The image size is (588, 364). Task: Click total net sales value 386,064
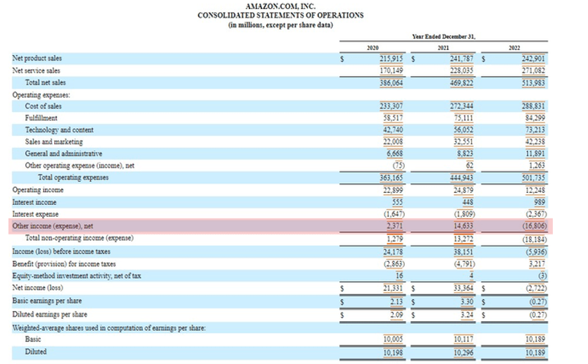pyautogui.click(x=391, y=83)
